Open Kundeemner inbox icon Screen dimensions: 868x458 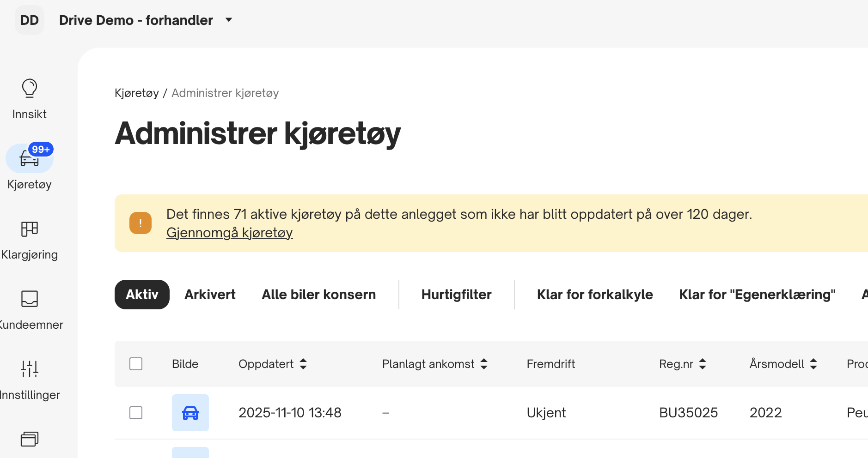30,299
